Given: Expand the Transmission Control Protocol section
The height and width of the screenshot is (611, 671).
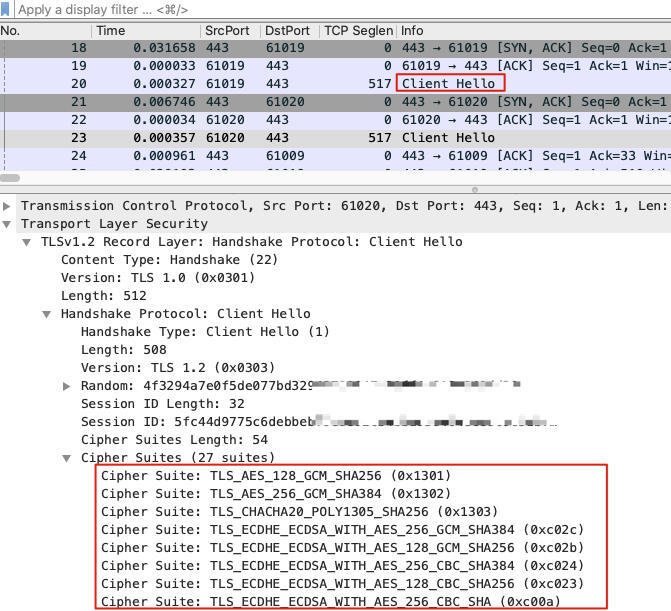Looking at the screenshot, I should pos(9,206).
